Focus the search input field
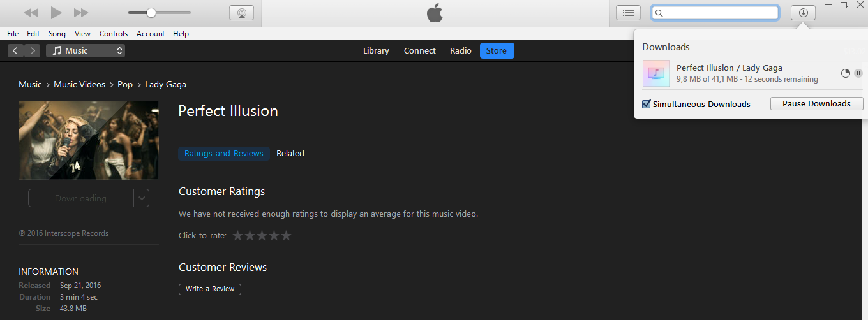Image resolution: width=868 pixels, height=320 pixels. pos(715,13)
